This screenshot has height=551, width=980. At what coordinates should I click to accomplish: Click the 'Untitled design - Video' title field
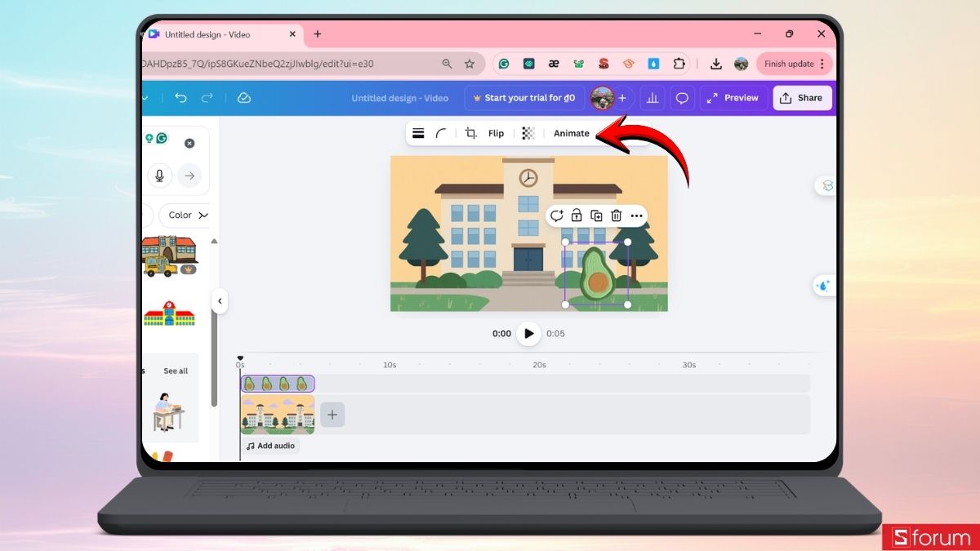(x=400, y=98)
